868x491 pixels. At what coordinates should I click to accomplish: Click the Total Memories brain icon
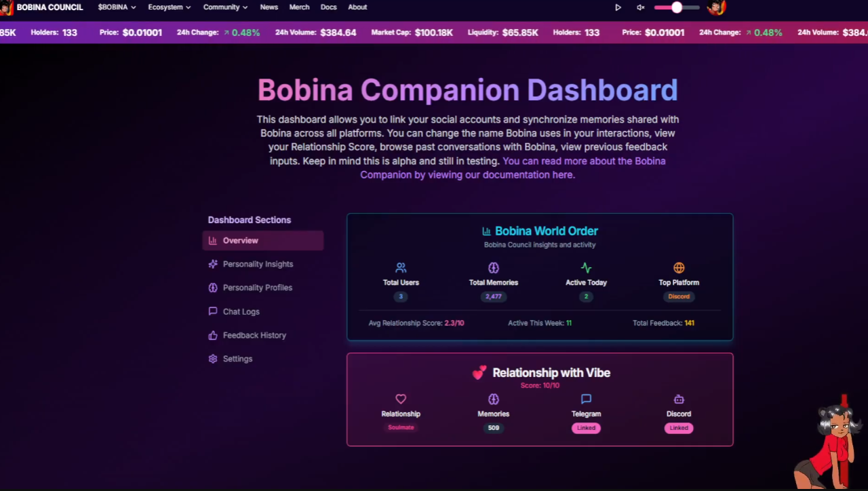[x=493, y=268]
